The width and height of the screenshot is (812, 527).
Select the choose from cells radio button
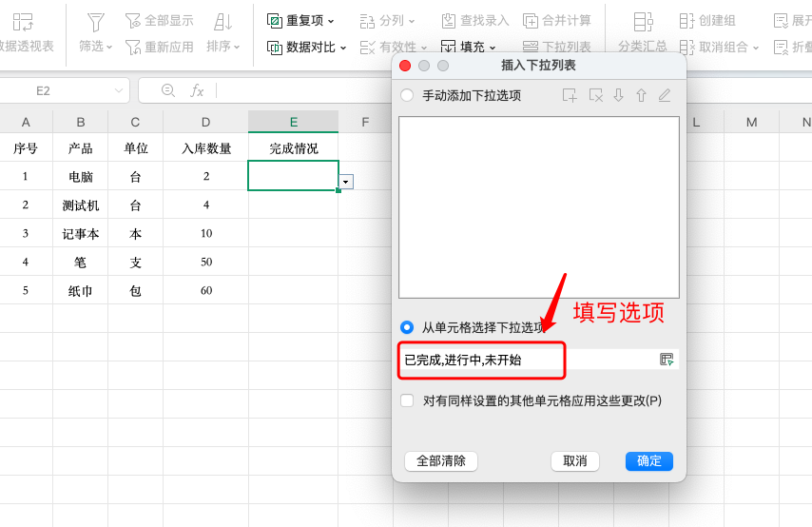(407, 327)
